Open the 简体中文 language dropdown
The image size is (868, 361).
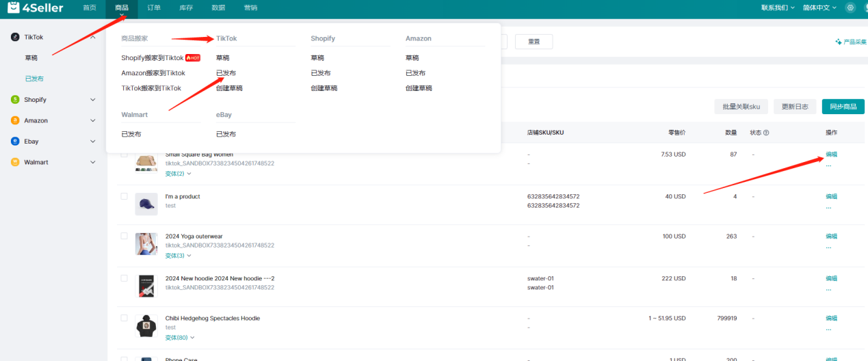[820, 8]
